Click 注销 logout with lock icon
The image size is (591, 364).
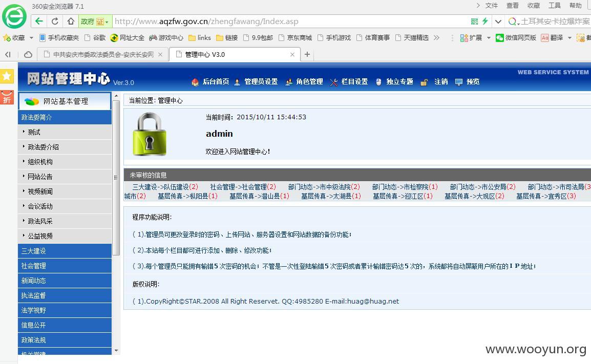click(434, 82)
